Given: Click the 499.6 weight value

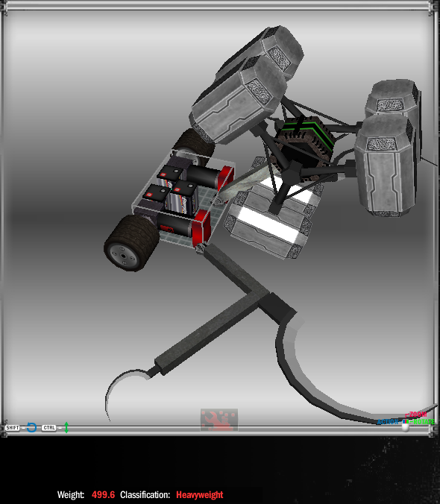Looking at the screenshot, I should click(103, 494).
